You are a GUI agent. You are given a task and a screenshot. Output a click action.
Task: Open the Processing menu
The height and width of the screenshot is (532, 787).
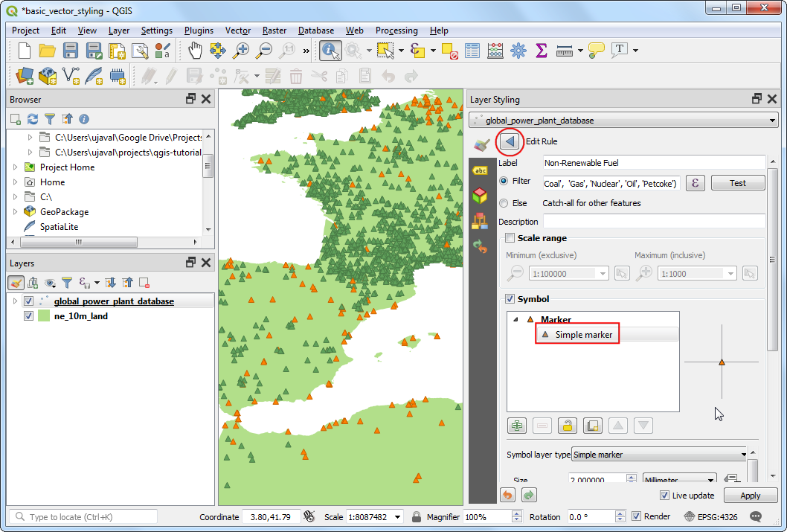pyautogui.click(x=396, y=31)
